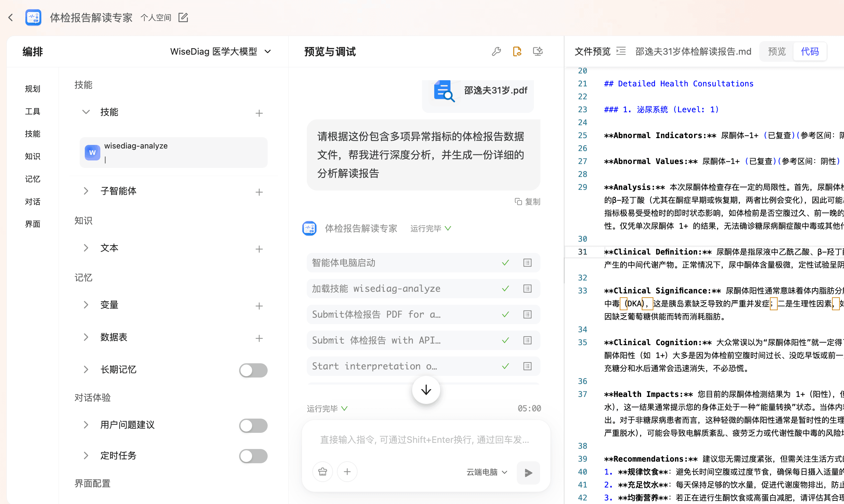This screenshot has width=844, height=504.
Task: Click the chat instruction input field
Action: 425,440
